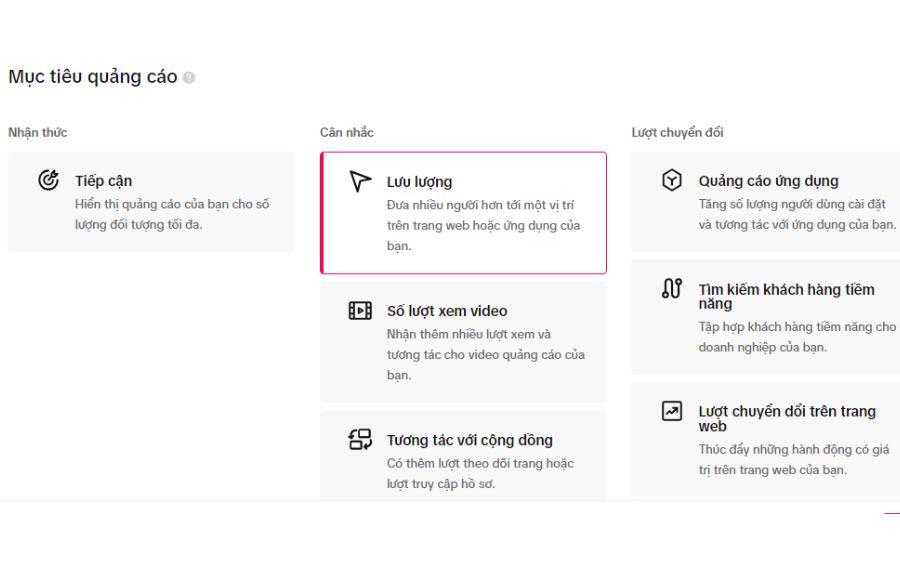This screenshot has height=563, width=900.
Task: Click the Nhận thức column heading
Action: coord(38,132)
